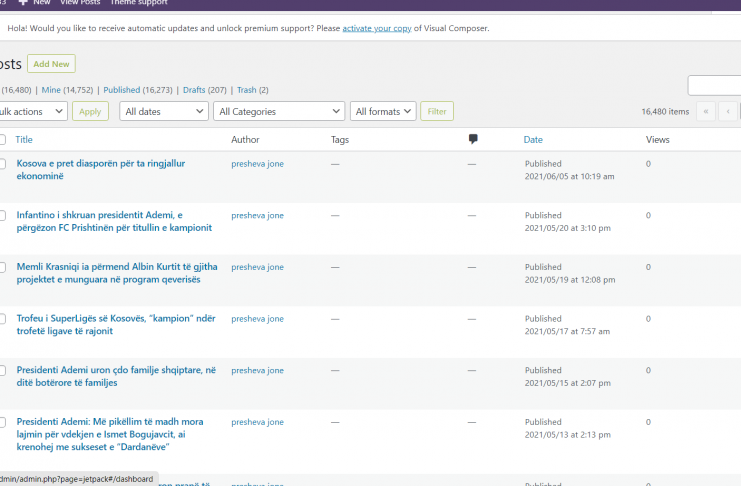Expand the All formats dropdown
Screen dimensions: 741x486
[383, 112]
